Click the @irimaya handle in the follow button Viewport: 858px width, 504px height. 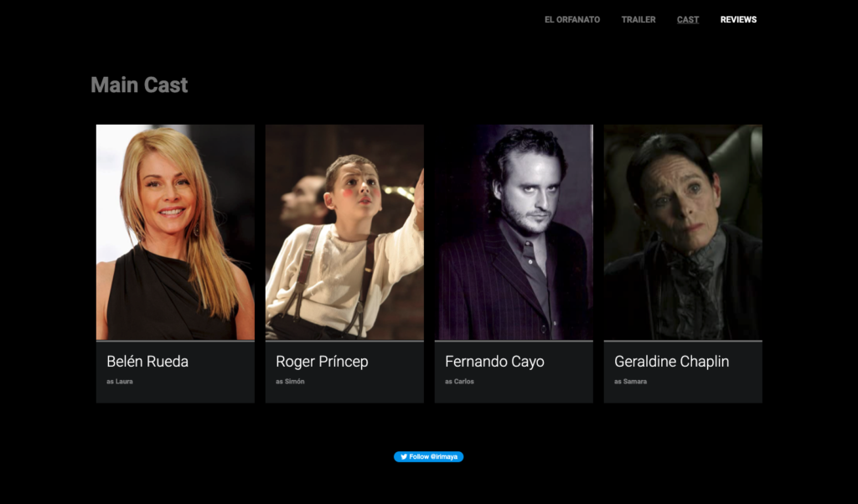(444, 457)
